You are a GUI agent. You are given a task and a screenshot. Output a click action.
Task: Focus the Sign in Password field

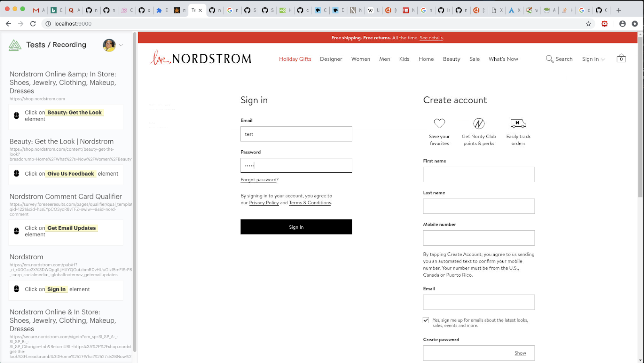(296, 165)
